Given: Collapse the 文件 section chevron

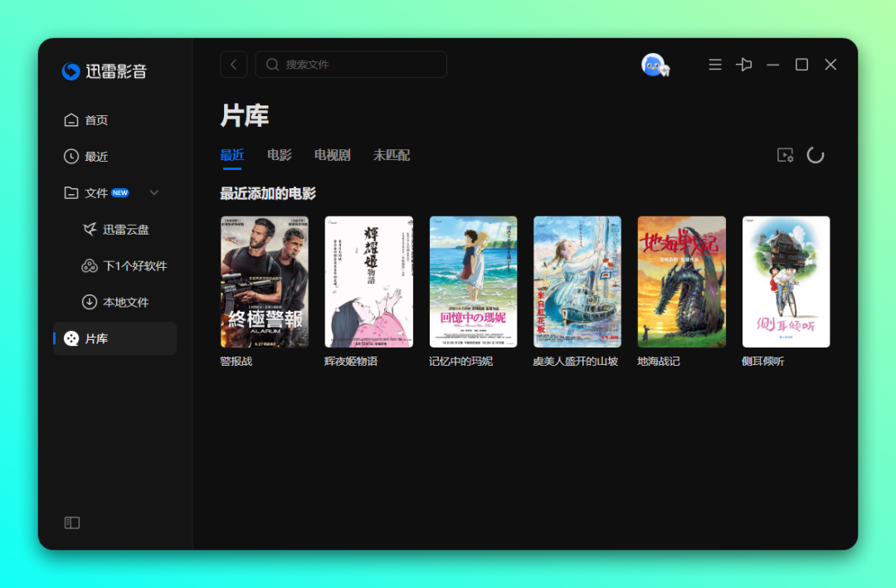Looking at the screenshot, I should (x=153, y=193).
